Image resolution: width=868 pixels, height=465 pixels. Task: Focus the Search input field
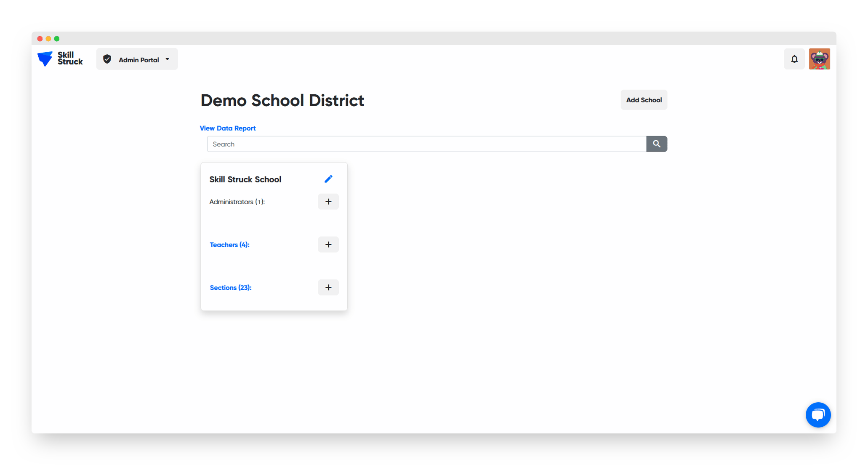point(426,144)
